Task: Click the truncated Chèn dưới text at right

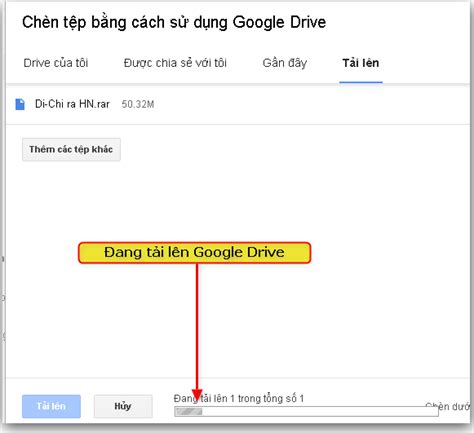Action: (448, 407)
